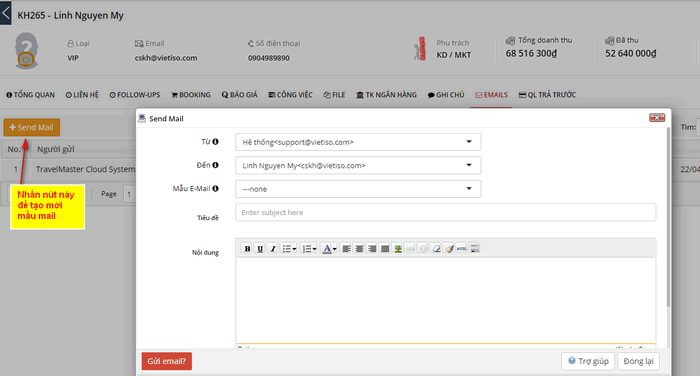Open the BÁO GIÁ tab
The image size is (700, 376).
pos(240,95)
